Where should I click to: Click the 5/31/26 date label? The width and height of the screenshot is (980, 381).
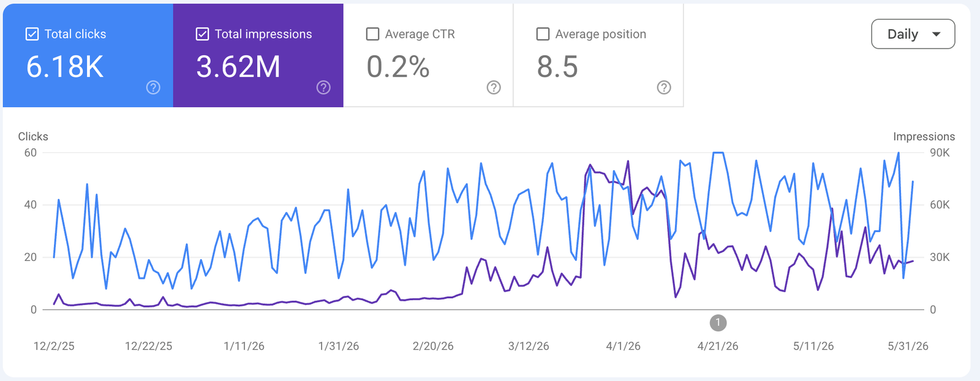[x=908, y=346]
